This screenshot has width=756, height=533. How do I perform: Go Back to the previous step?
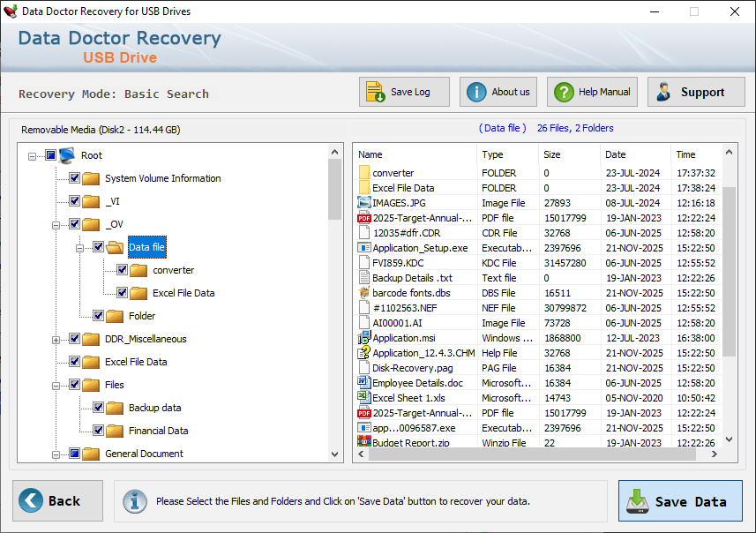pyautogui.click(x=58, y=500)
